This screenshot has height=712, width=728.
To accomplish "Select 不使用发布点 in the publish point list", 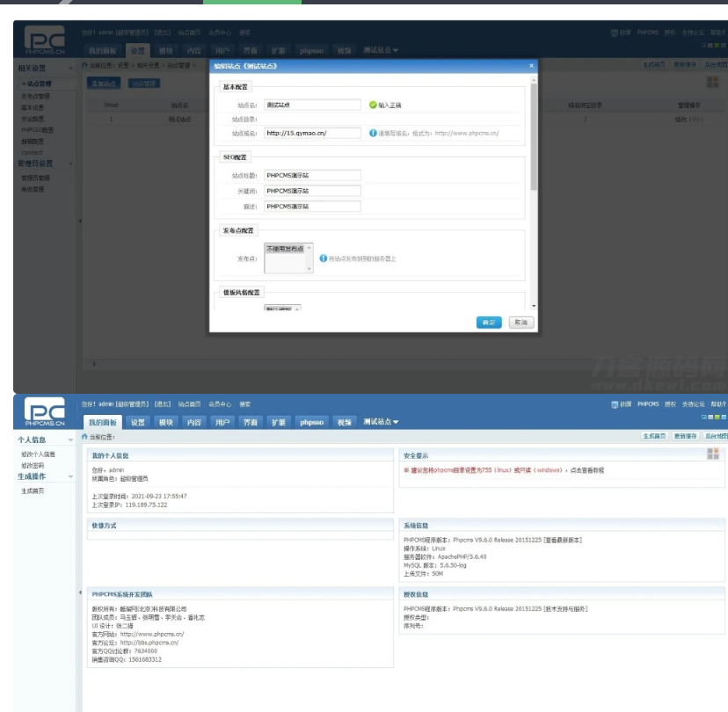I will pyautogui.click(x=286, y=249).
